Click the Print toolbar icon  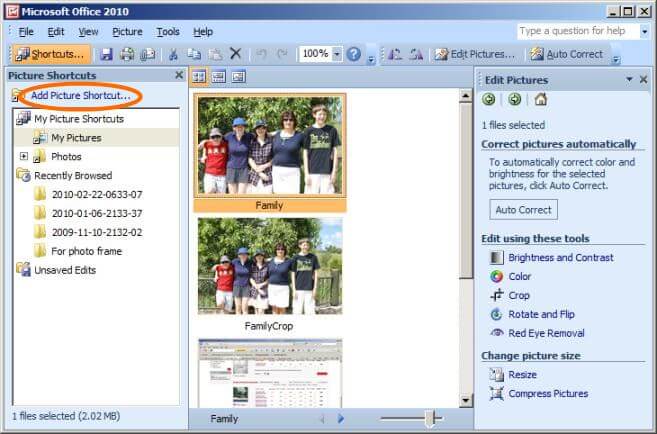(x=127, y=54)
